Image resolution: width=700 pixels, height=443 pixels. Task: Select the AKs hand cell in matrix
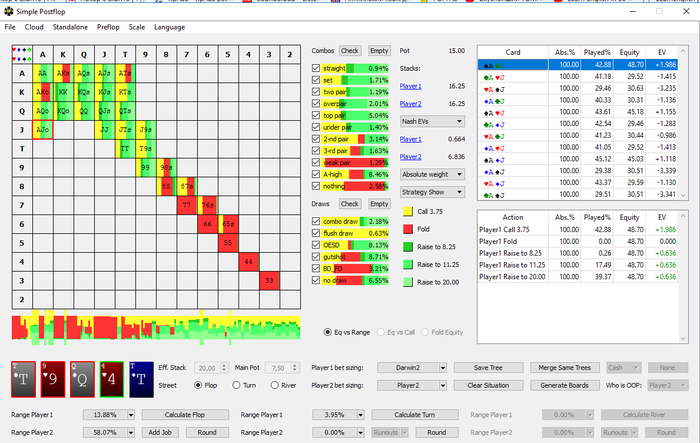(x=63, y=73)
